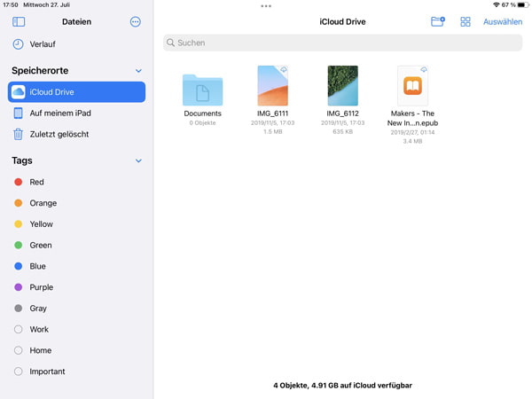532x399 pixels.
Task: Open the IMG_6111 thumbnail
Action: tap(272, 85)
